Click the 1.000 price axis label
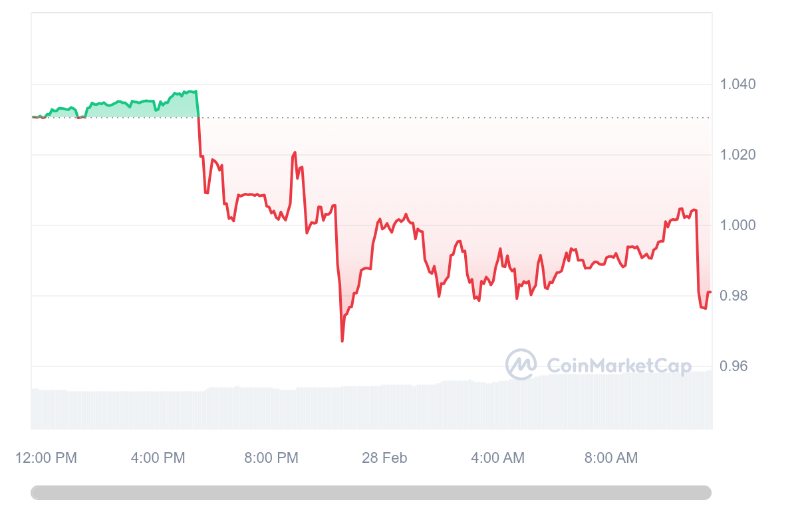798x532 pixels. coord(738,225)
